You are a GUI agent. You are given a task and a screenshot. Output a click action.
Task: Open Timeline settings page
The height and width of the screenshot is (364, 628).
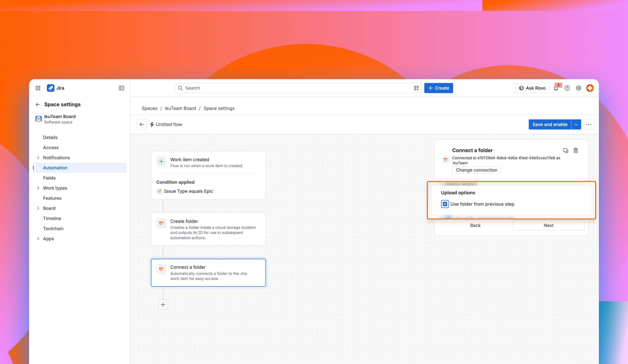52,218
